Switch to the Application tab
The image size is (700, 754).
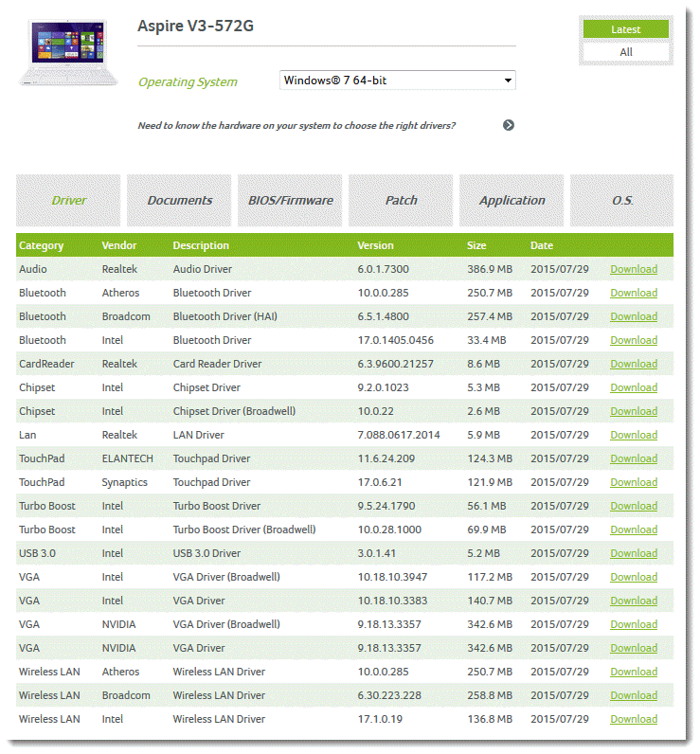point(512,200)
